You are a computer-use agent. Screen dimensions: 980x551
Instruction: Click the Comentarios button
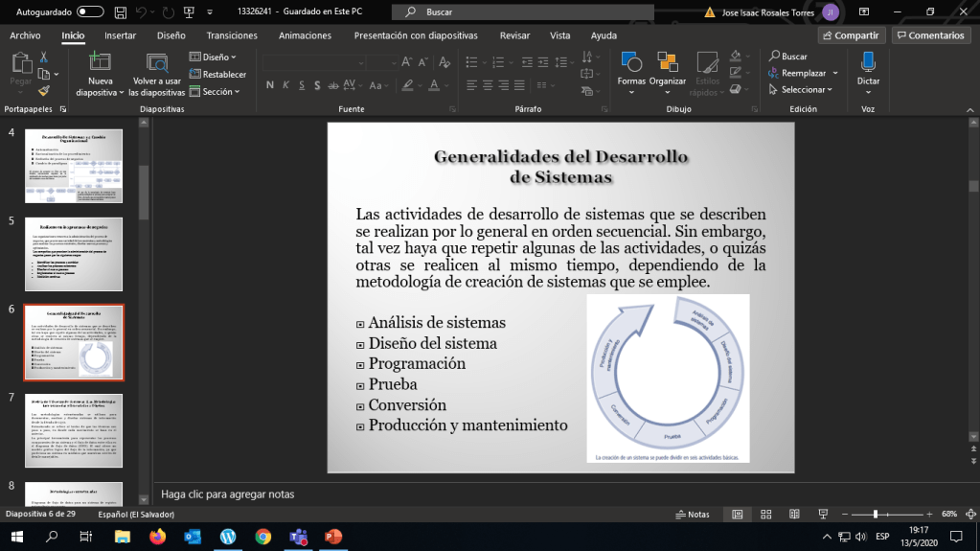pyautogui.click(x=930, y=35)
